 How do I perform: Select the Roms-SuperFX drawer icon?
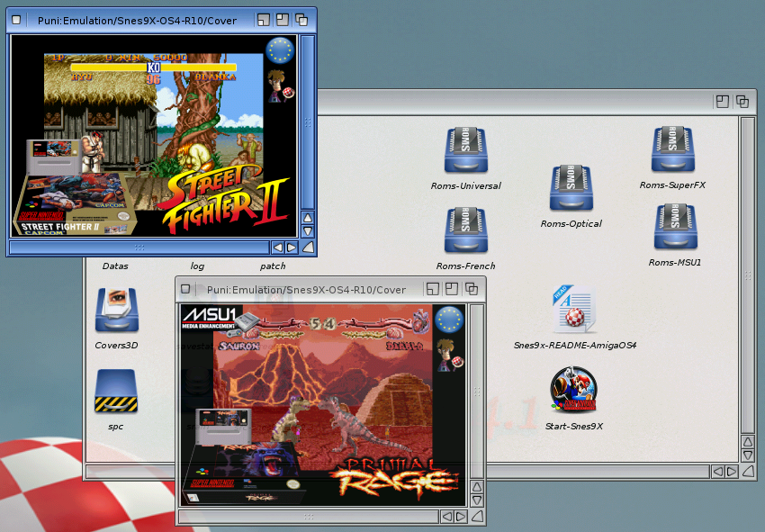pos(672,150)
